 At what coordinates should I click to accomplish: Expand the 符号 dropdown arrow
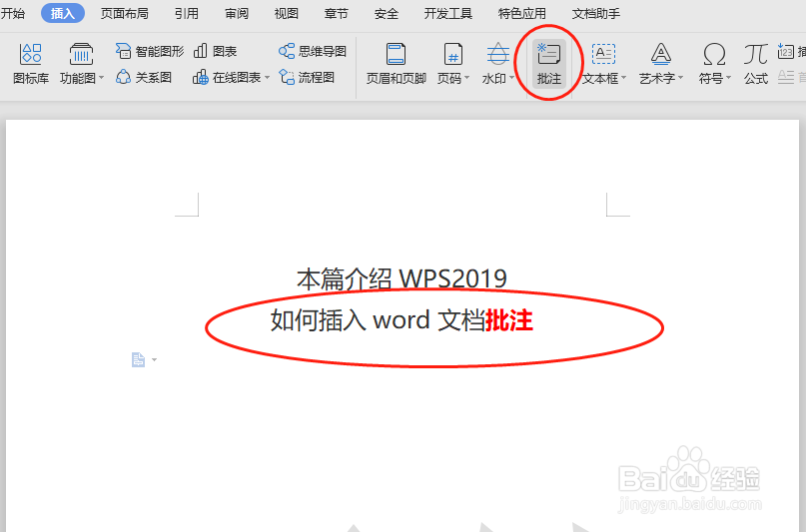coord(728,78)
